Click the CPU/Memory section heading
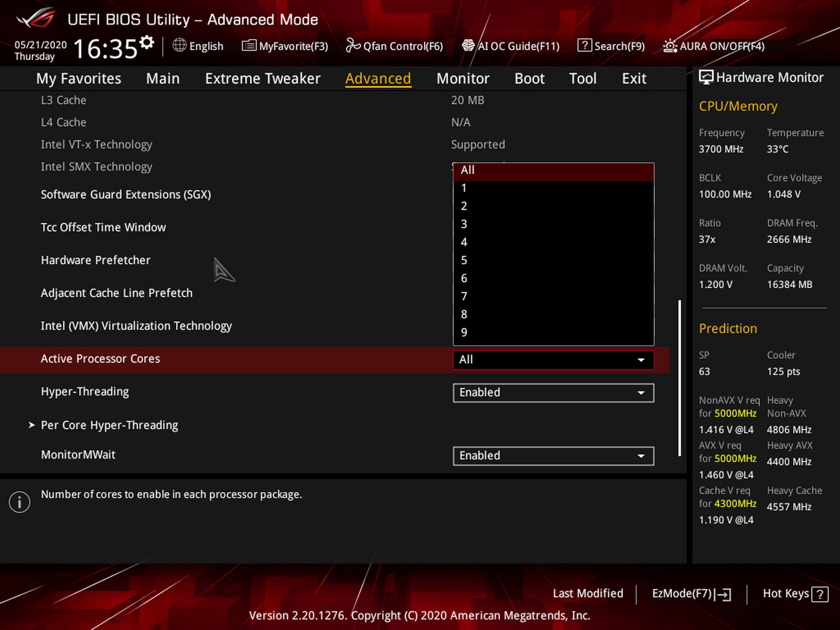The image size is (840, 630). click(x=738, y=106)
